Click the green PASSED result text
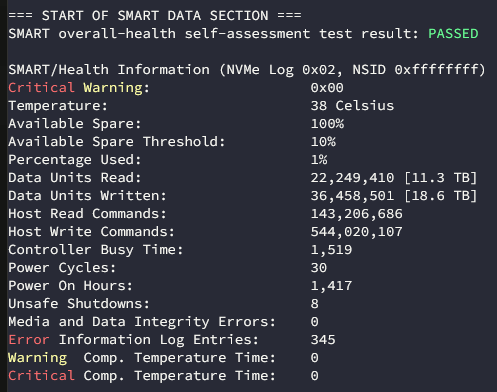Screen dimensions: 497x392 (453, 34)
